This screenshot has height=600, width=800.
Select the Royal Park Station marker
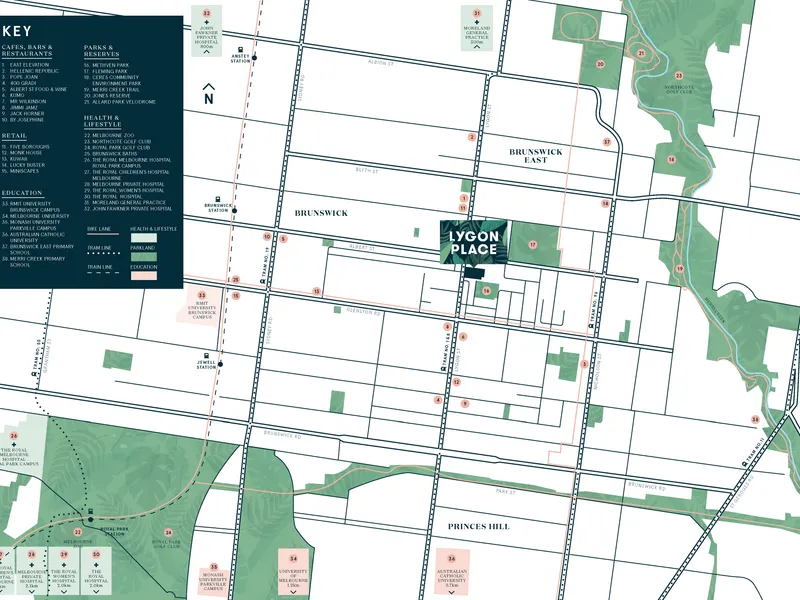click(89, 510)
